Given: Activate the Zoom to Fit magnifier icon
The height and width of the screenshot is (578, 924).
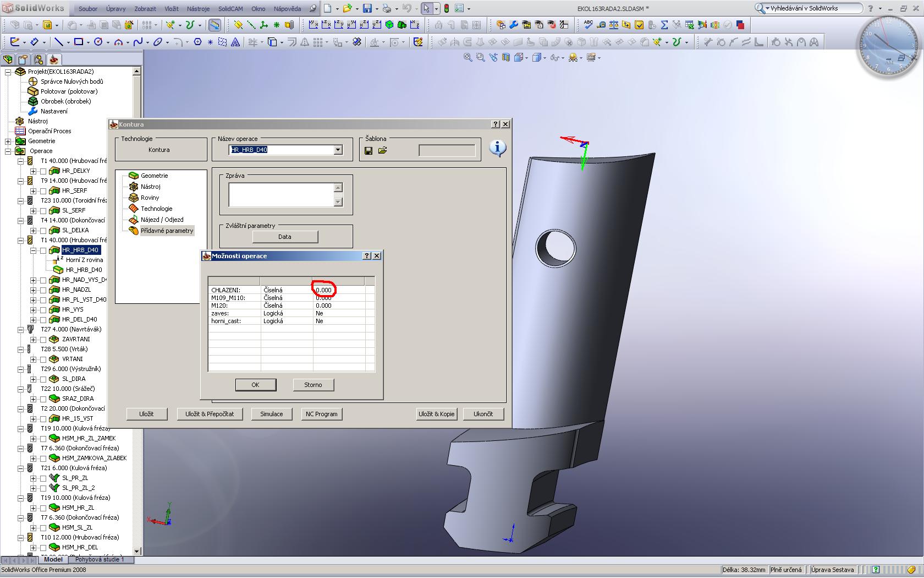Looking at the screenshot, I should coord(468,57).
